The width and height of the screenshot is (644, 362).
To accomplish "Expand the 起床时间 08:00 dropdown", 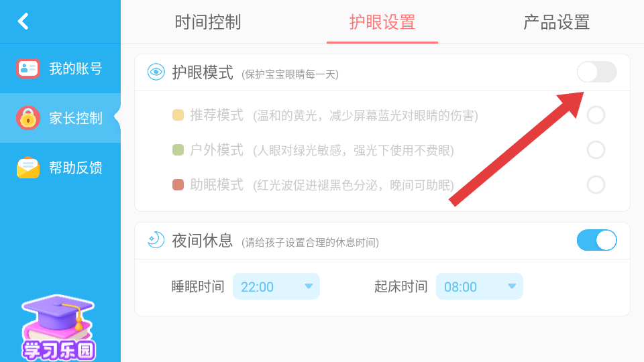I will click(x=479, y=286).
